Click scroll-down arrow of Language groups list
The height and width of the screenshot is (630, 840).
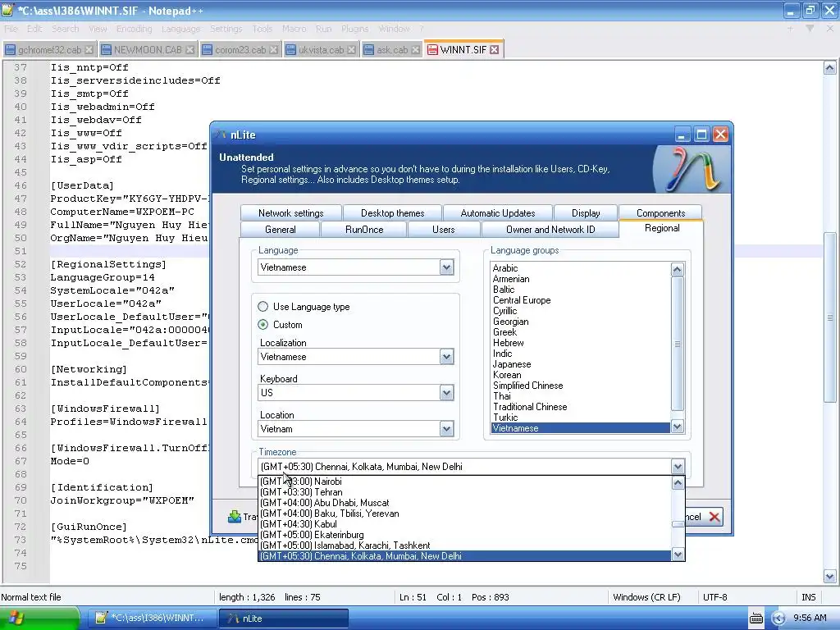(x=677, y=427)
